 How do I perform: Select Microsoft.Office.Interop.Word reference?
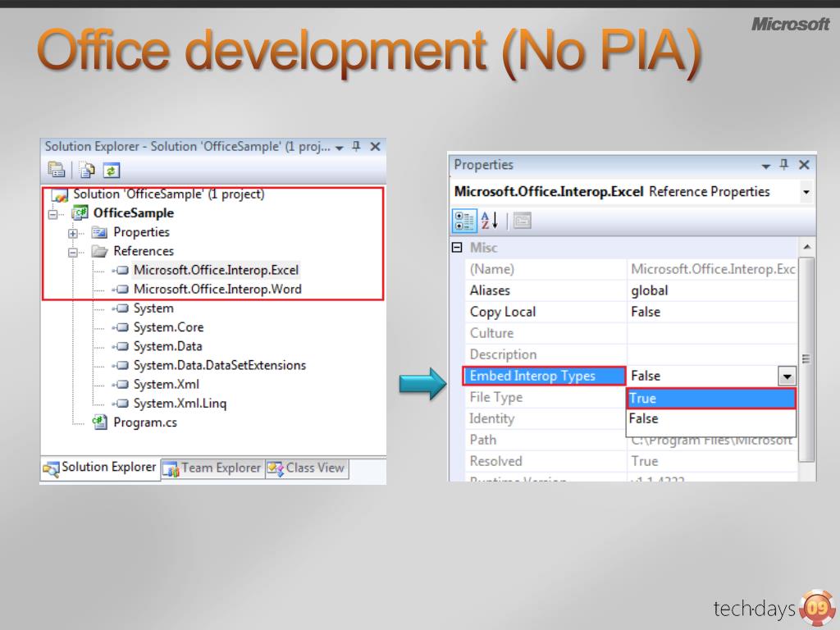click(217, 290)
